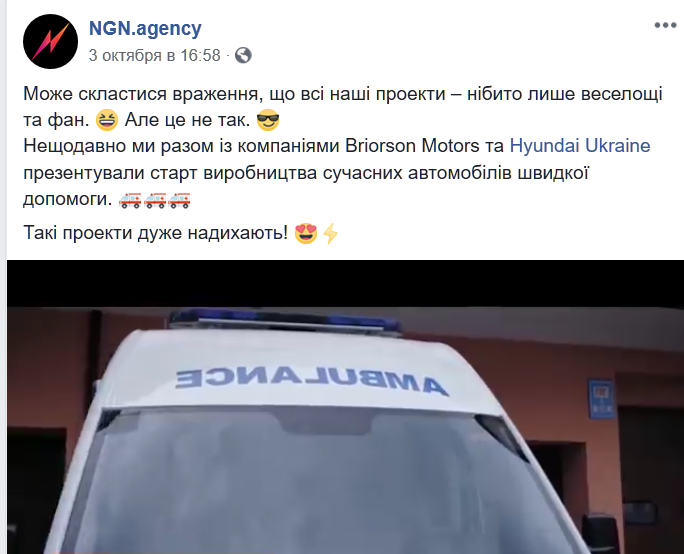Open the NGN.agency page name link
The width and height of the screenshot is (684, 554).
[145, 28]
